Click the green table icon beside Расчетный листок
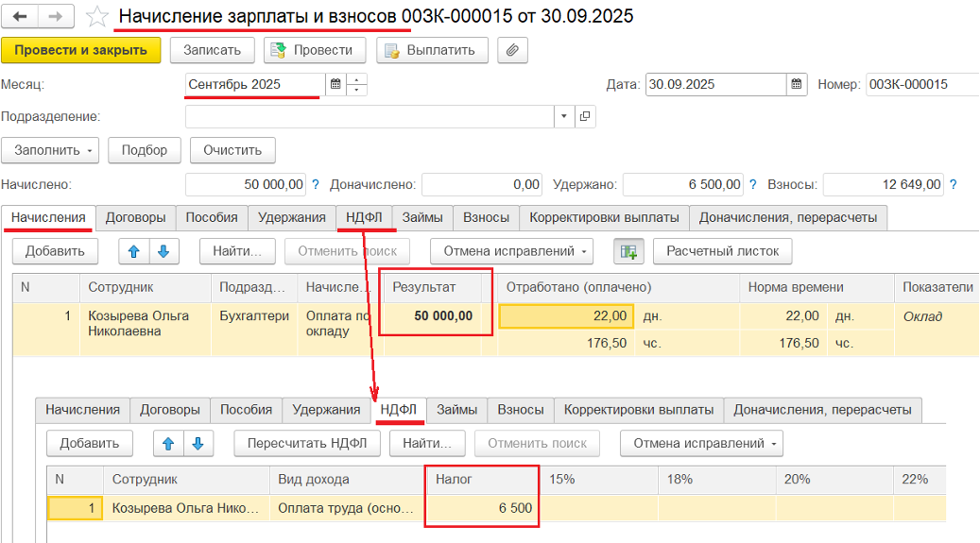The height and width of the screenshot is (543, 980). pos(628,251)
